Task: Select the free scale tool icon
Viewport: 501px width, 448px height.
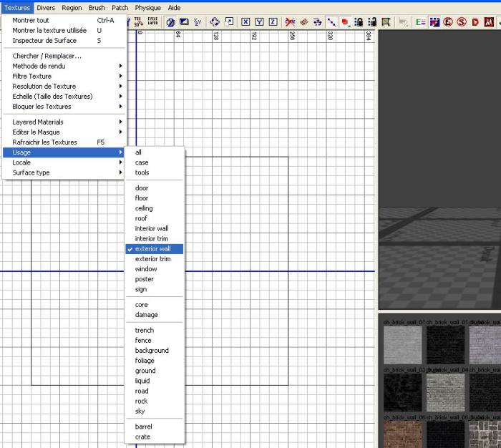Action: [x=229, y=21]
